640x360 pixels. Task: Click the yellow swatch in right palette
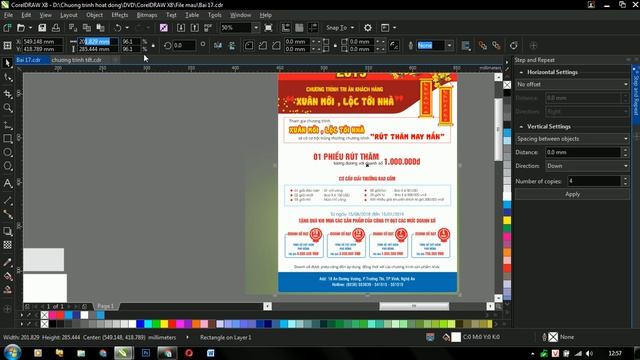[x=507, y=220]
